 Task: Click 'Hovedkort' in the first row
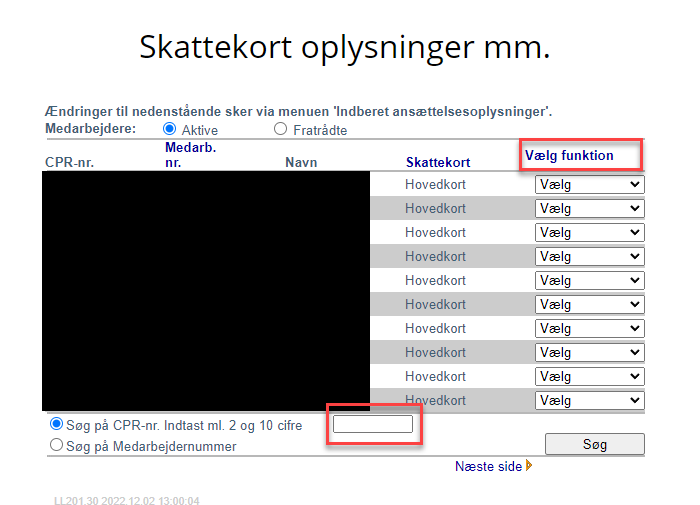tap(435, 184)
